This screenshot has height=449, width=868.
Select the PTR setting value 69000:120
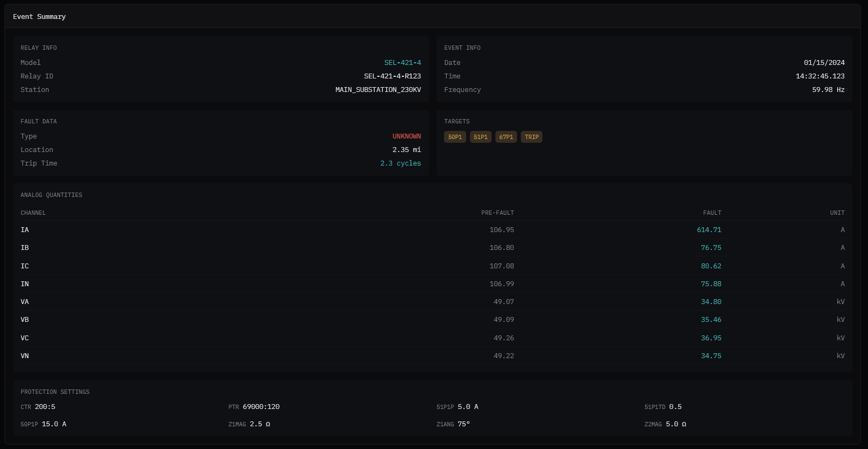click(x=261, y=407)
